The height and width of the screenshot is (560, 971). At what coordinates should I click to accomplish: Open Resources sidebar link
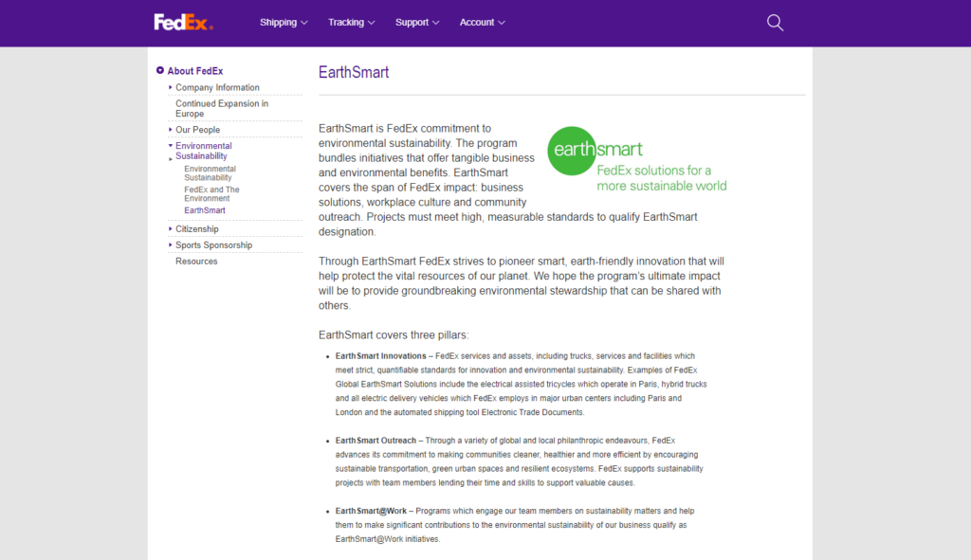pos(196,262)
